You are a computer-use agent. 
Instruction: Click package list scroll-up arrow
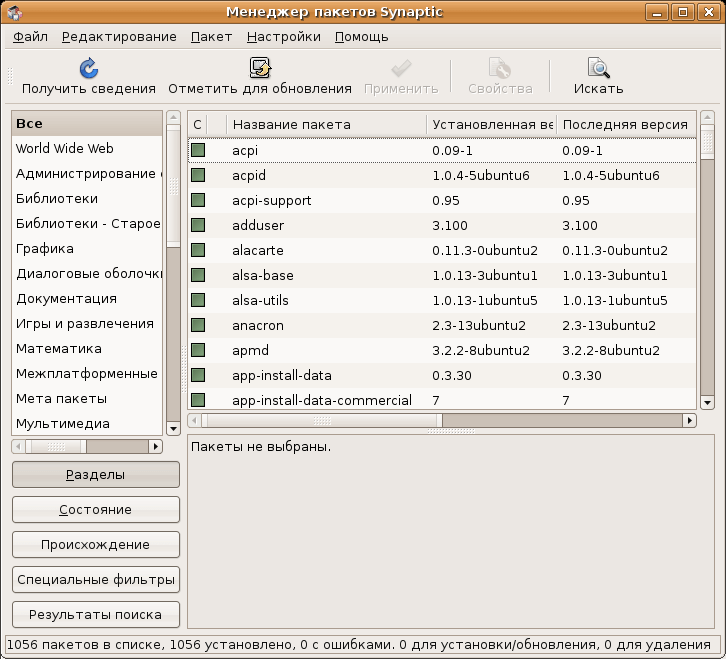pyautogui.click(x=707, y=118)
